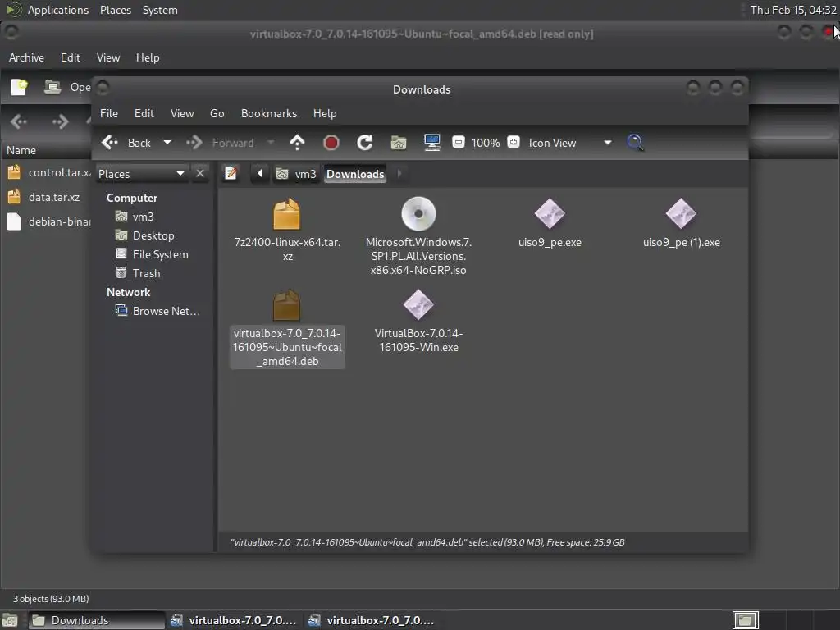The height and width of the screenshot is (630, 840).
Task: Click the back arrow in archive manager
Action: [19, 121]
